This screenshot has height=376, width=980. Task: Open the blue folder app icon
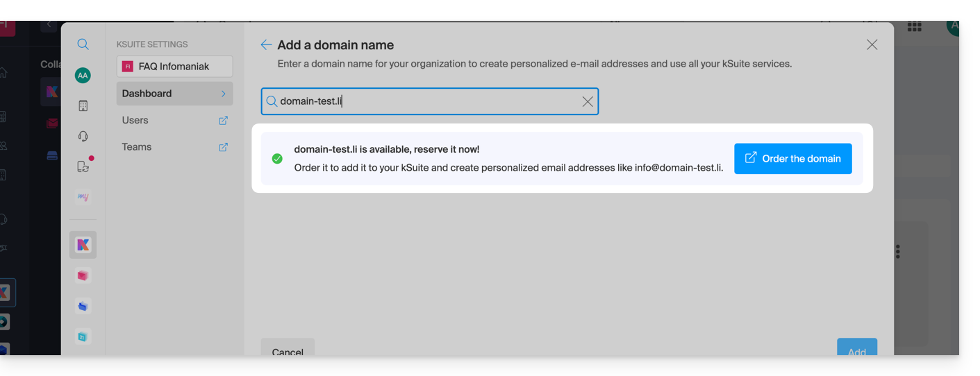click(83, 306)
